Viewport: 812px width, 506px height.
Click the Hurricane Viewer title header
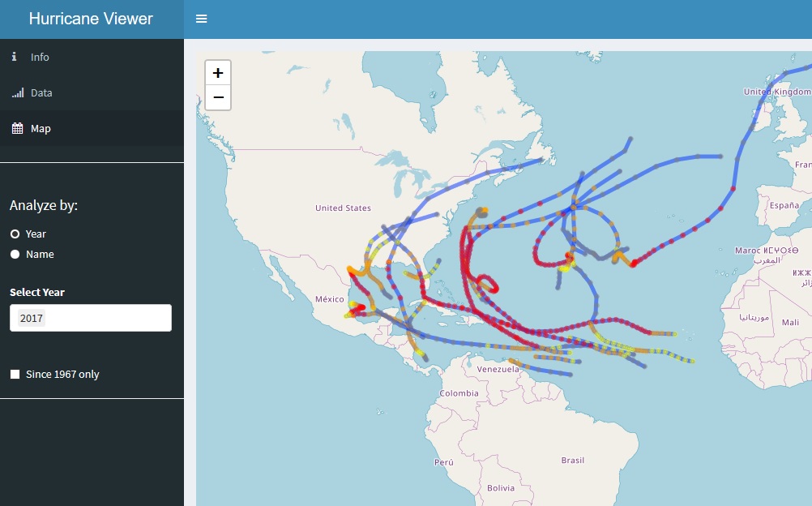(x=92, y=19)
